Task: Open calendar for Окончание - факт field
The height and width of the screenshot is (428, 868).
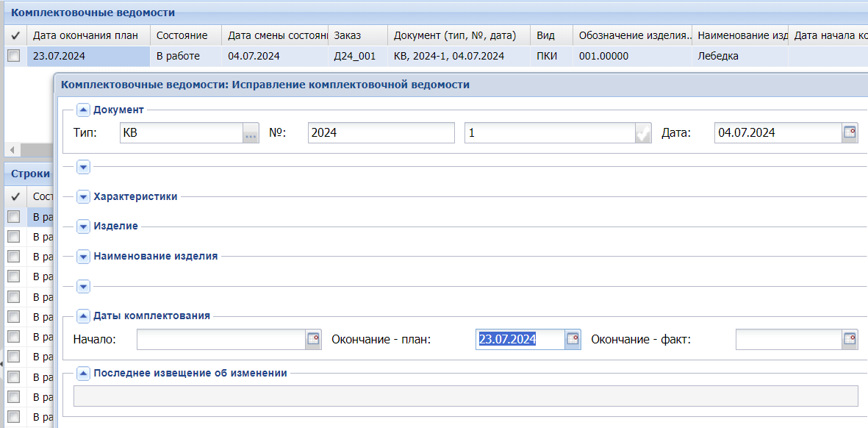Action: coord(850,339)
